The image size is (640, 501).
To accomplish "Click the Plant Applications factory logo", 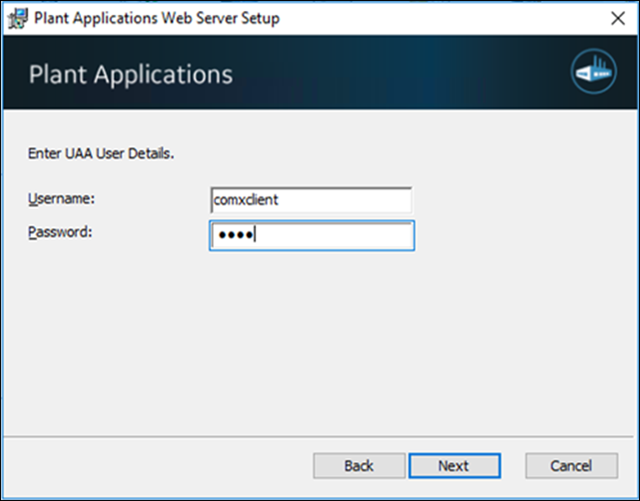I will (x=593, y=72).
